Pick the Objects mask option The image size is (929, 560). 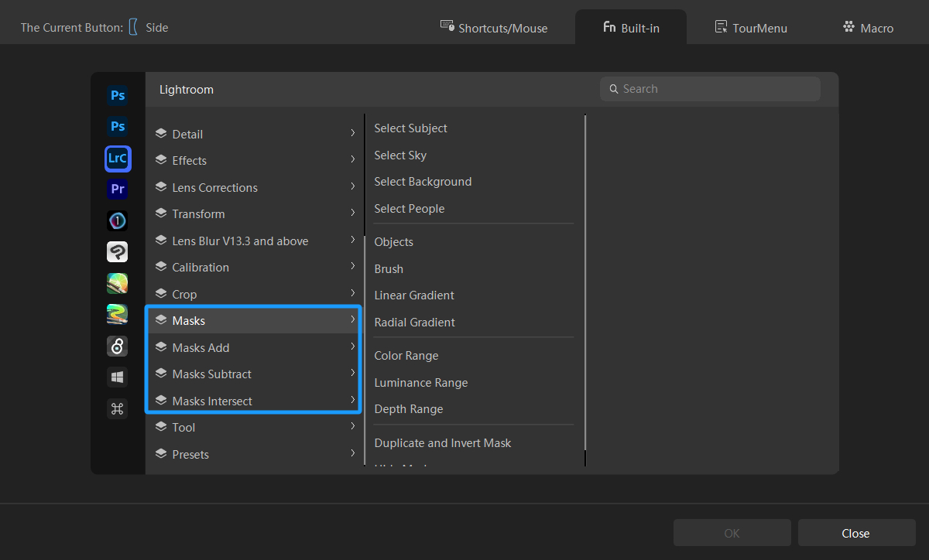click(393, 242)
